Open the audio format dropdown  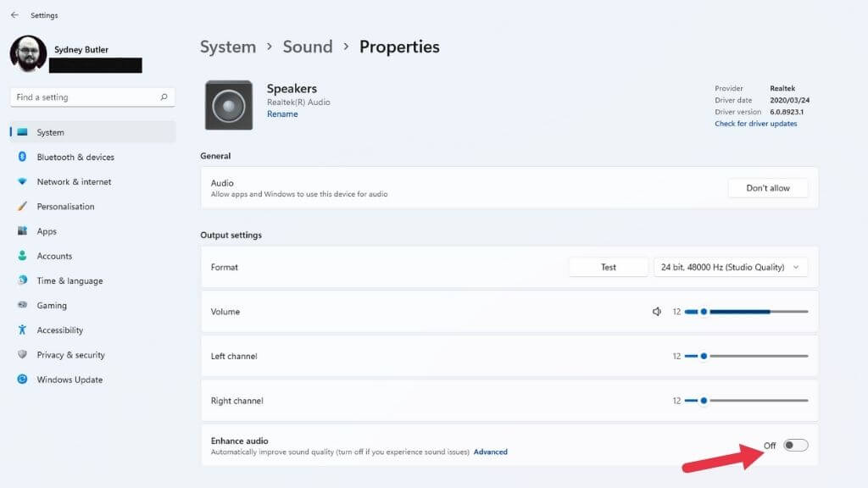(730, 268)
